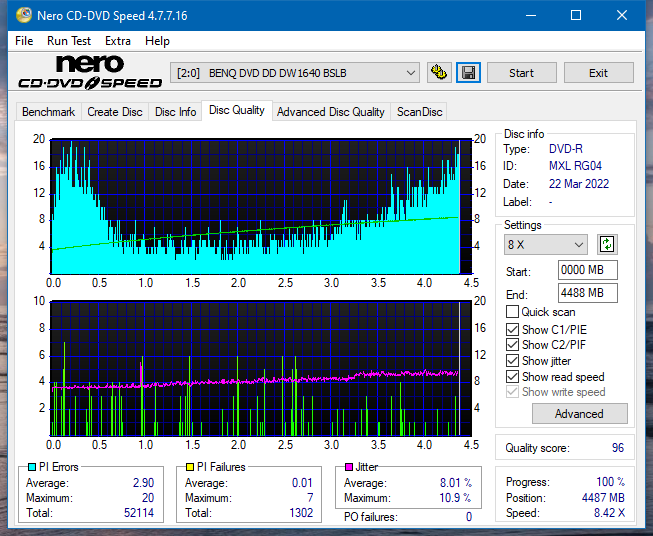Click the Start button

pyautogui.click(x=521, y=73)
